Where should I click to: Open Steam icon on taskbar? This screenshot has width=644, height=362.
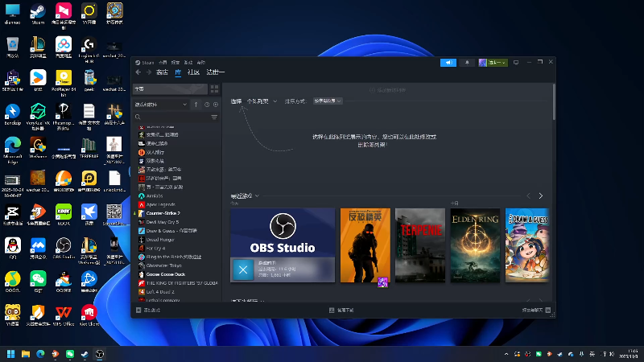pyautogui.click(x=85, y=354)
